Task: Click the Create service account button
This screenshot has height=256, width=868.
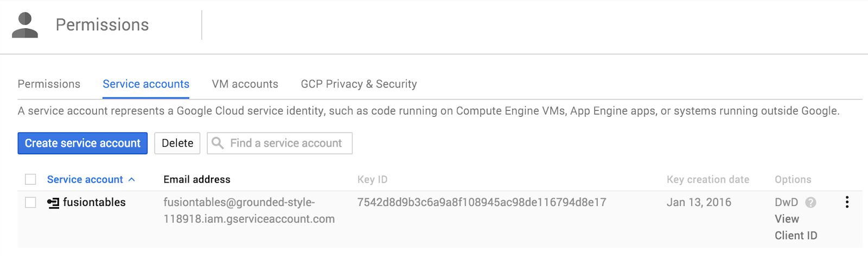Action: click(x=82, y=143)
